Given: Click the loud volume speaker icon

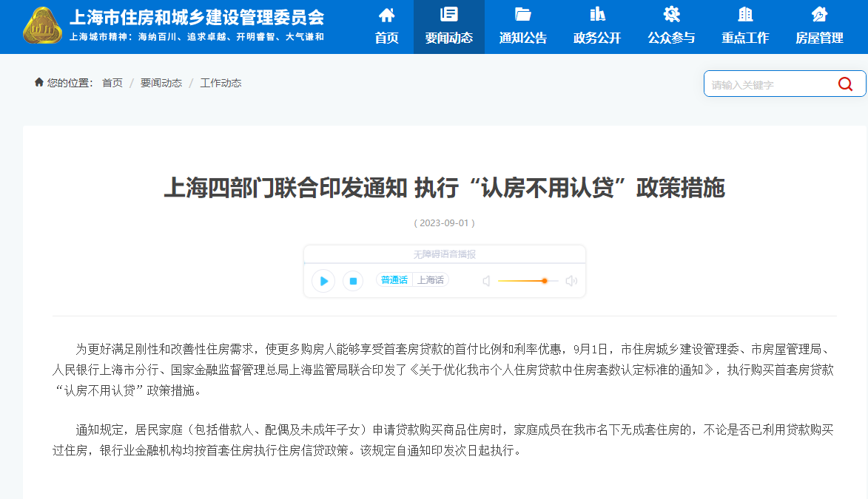Looking at the screenshot, I should [x=571, y=281].
